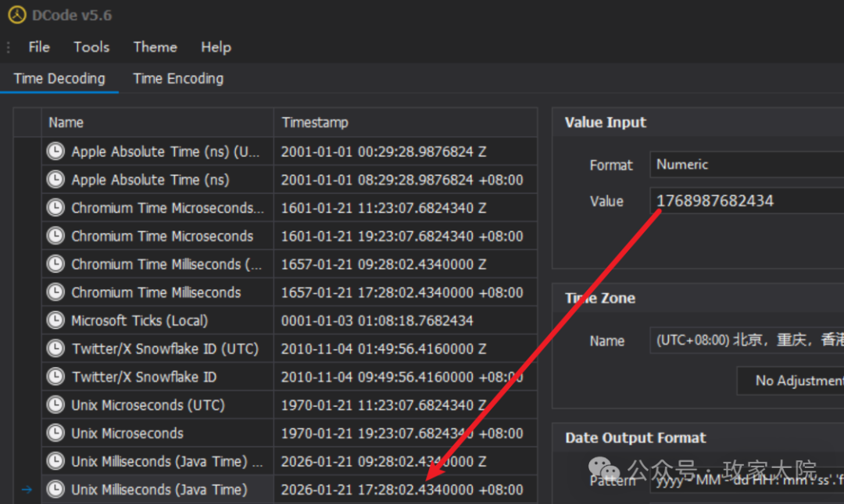Click timestamp 2010-11-04 09:49:56.4160000 +08:00
Viewport: 844px width, 504px height.
[402, 377]
